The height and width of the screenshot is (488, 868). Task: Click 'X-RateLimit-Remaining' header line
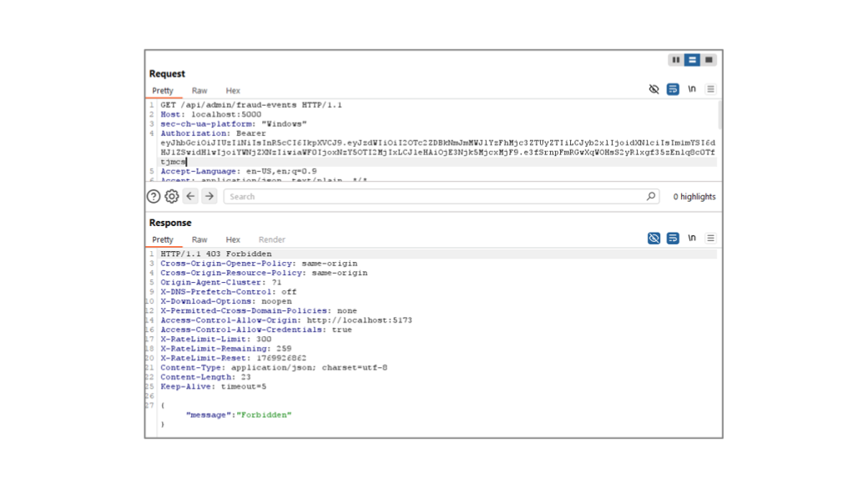click(x=226, y=349)
